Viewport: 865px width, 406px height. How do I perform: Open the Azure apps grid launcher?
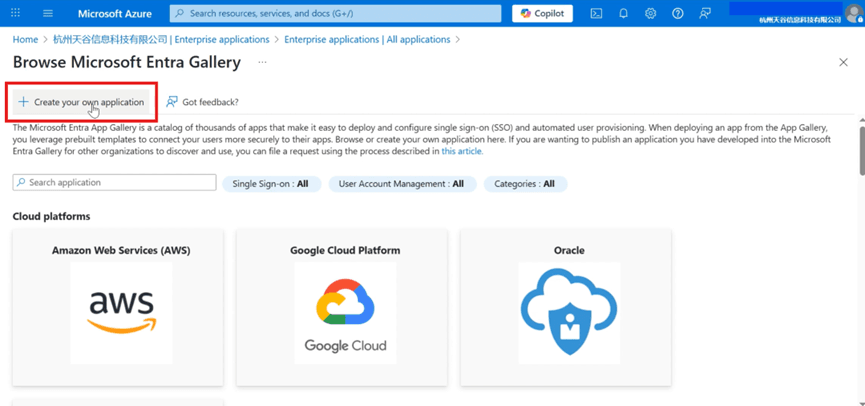[15, 13]
